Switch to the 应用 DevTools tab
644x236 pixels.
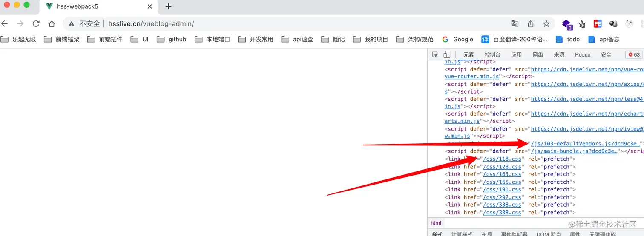517,54
